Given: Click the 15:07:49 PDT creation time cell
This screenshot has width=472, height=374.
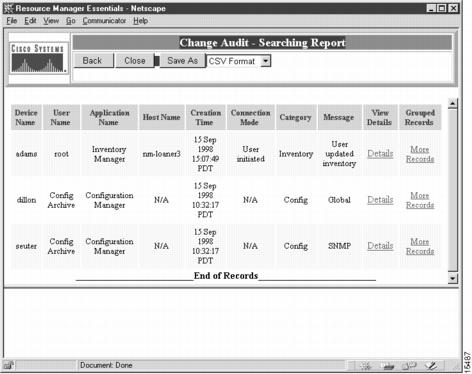Looking at the screenshot, I should pos(205,154).
